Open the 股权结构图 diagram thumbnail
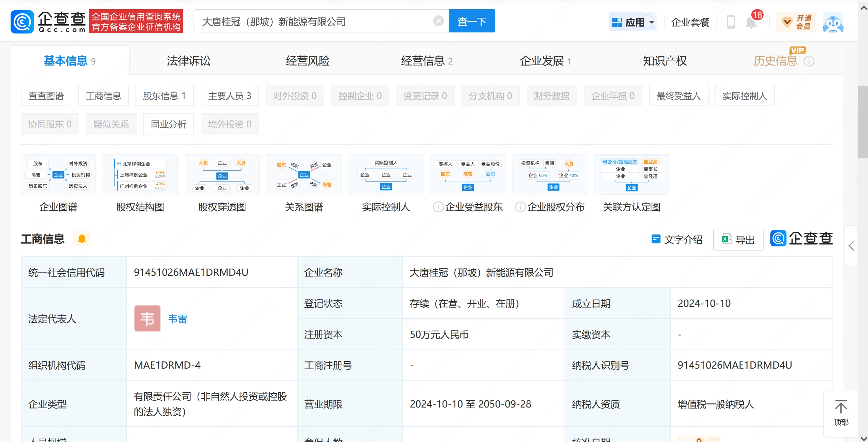The width and height of the screenshot is (868, 442). [x=140, y=175]
